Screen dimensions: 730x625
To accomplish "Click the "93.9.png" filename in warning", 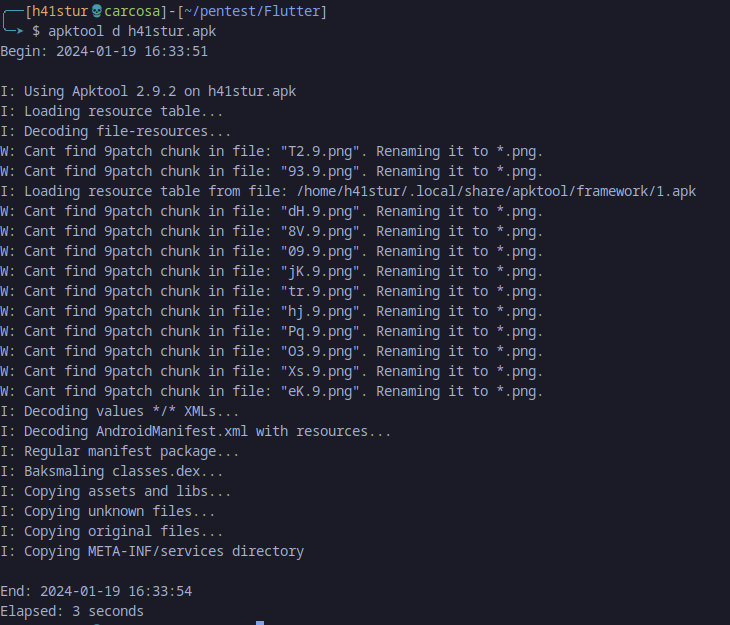I will 320,172.
